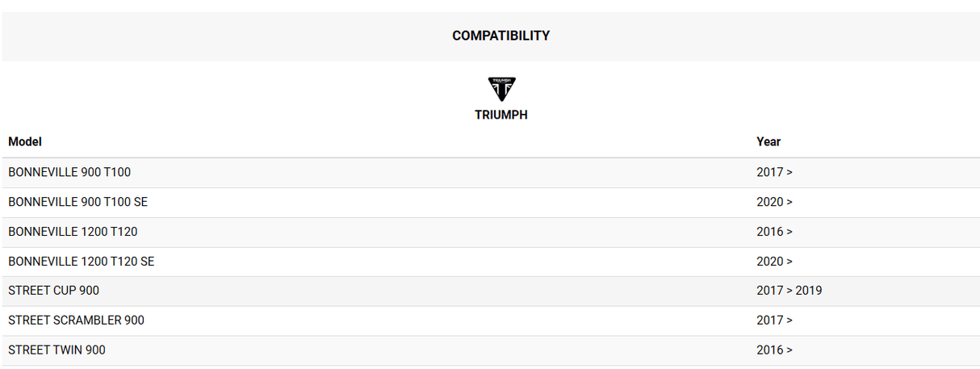This screenshot has width=980, height=369.
Task: Click year 2017 > for Street Scrambler 900
Action: [774, 321]
